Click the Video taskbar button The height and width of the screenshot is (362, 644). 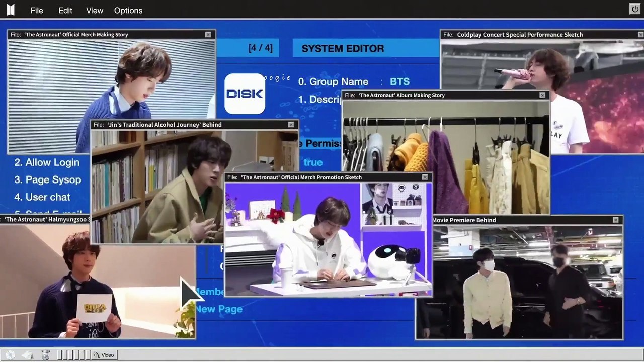point(104,355)
